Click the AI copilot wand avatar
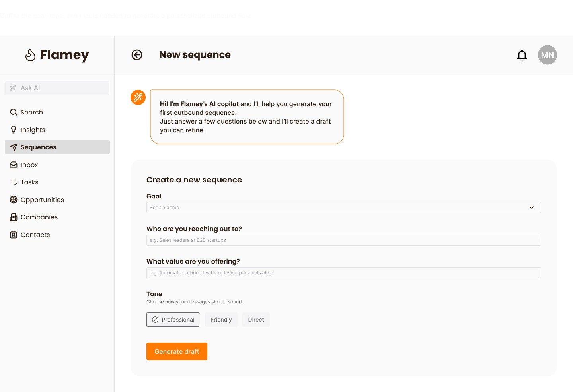The width and height of the screenshot is (573, 392). (138, 97)
